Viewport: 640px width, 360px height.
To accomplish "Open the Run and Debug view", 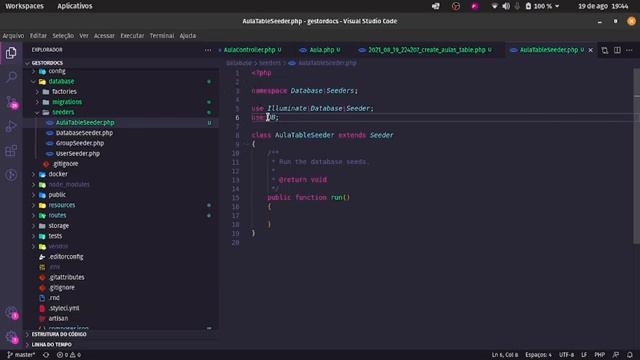I will point(11,127).
